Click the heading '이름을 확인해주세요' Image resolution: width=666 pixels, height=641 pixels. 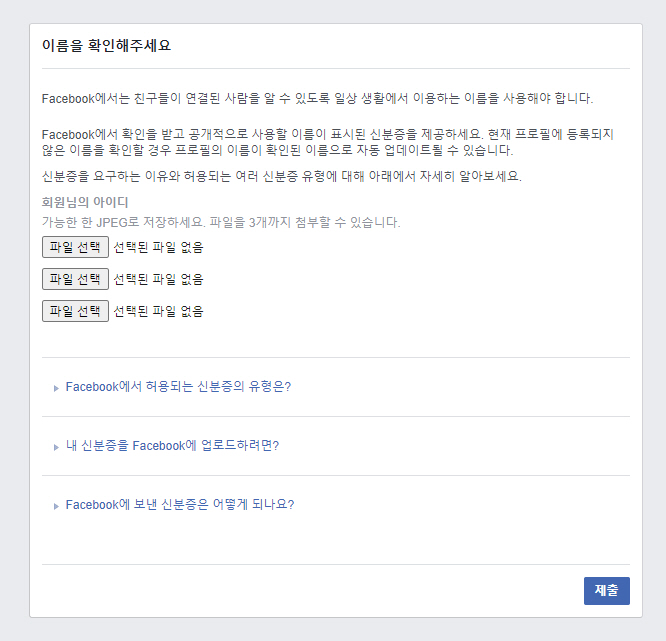click(106, 45)
